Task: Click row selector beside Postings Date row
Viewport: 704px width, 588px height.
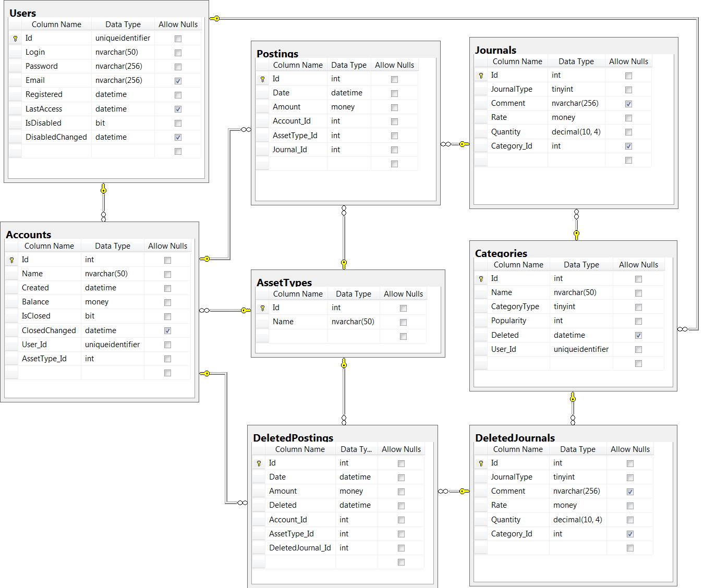Action: 262,93
